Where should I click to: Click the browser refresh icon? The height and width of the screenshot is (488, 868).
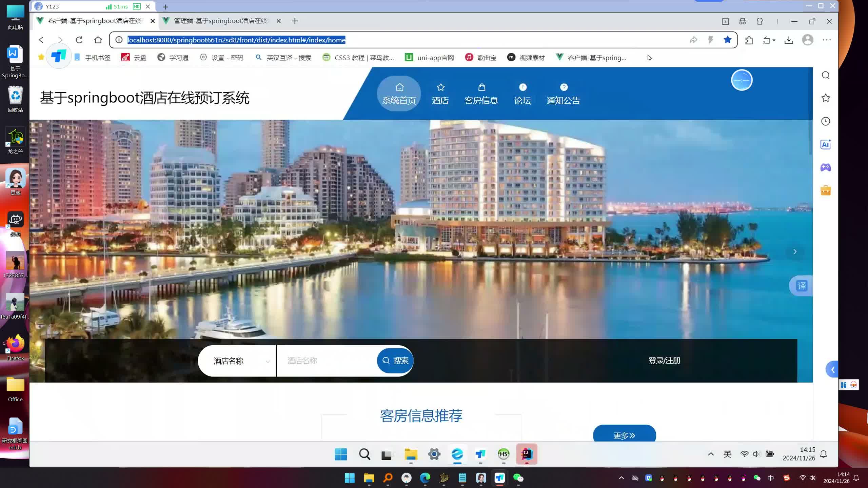[x=79, y=40]
